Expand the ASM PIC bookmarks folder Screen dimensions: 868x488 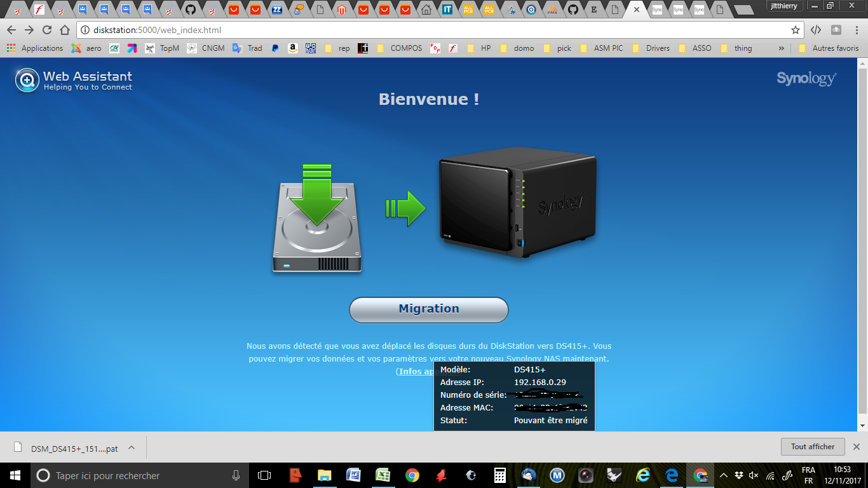pos(601,48)
